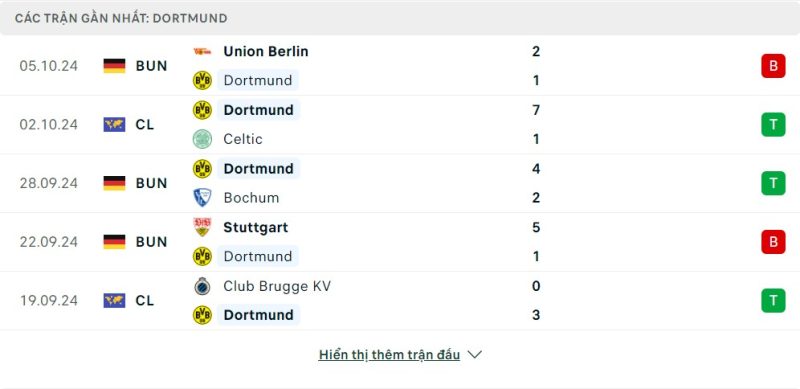
Task: Click the Bochum club crest icon
Action: coord(202,198)
